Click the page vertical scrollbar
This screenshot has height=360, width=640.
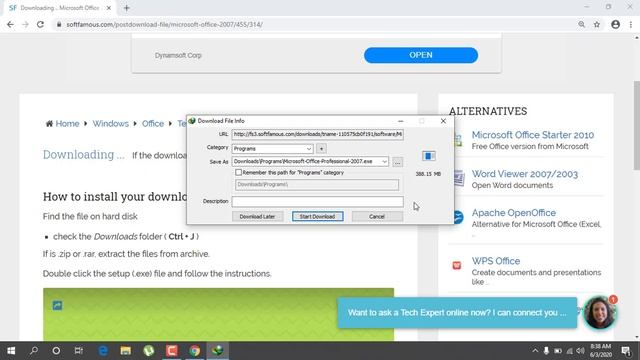(637, 125)
